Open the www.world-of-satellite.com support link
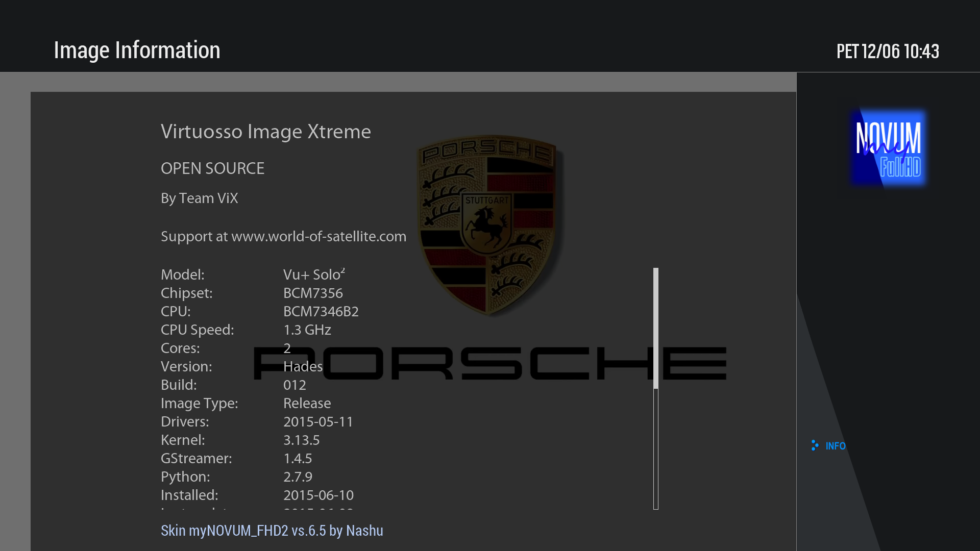Screen dimensions: 980x551 pyautogui.click(x=318, y=236)
